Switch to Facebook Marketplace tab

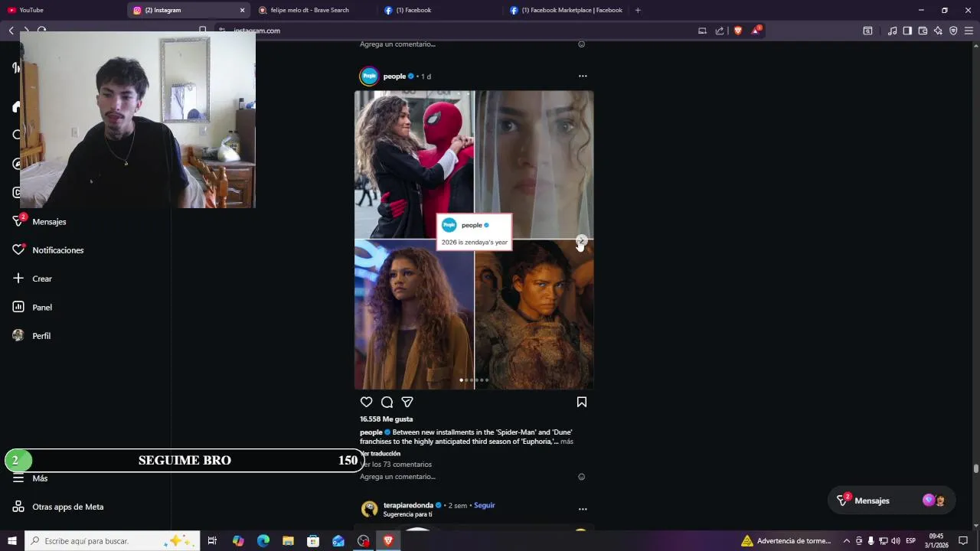(x=567, y=10)
